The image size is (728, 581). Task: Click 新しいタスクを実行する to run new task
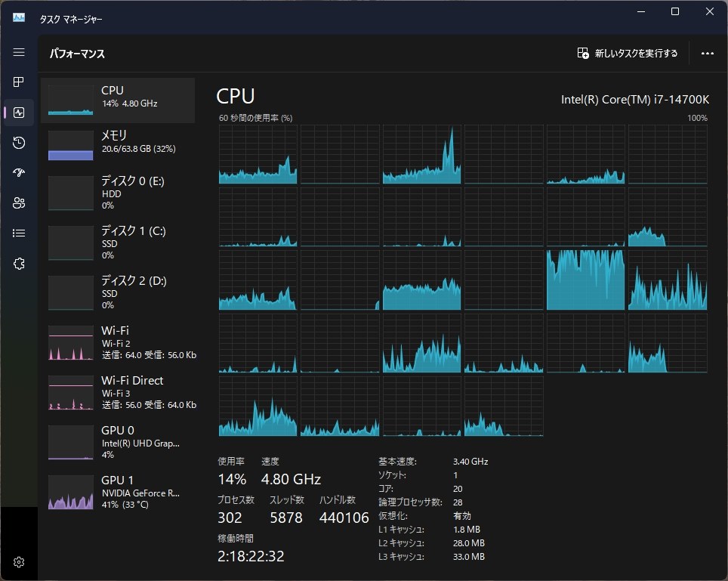[x=631, y=53]
